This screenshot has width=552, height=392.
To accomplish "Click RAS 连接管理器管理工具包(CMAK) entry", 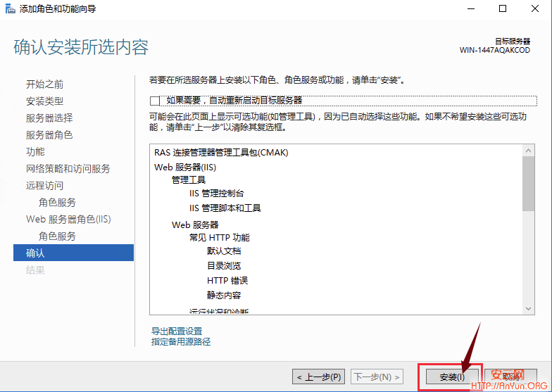I will click(x=221, y=152).
